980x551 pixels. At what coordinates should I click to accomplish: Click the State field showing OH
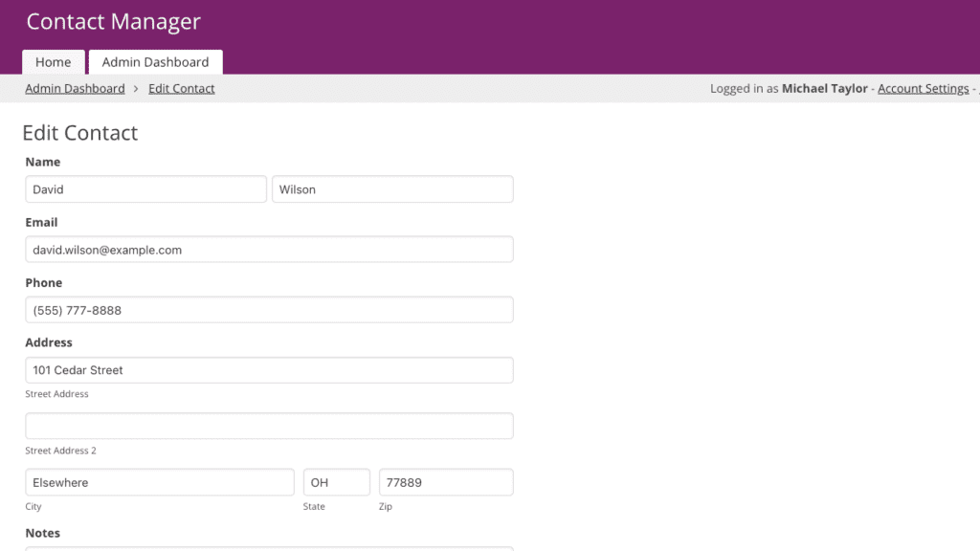336,482
